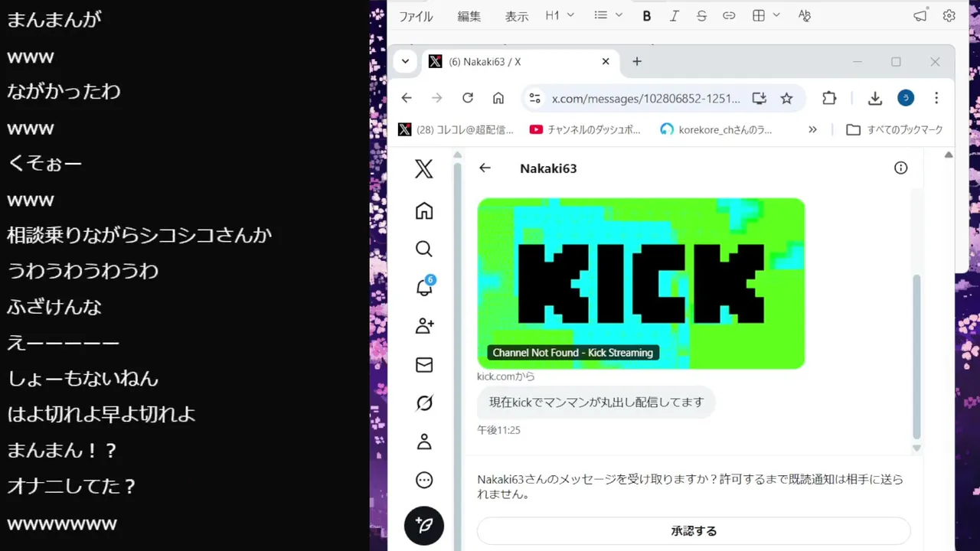
Task: Open ファイル menu
Action: pyautogui.click(x=416, y=16)
